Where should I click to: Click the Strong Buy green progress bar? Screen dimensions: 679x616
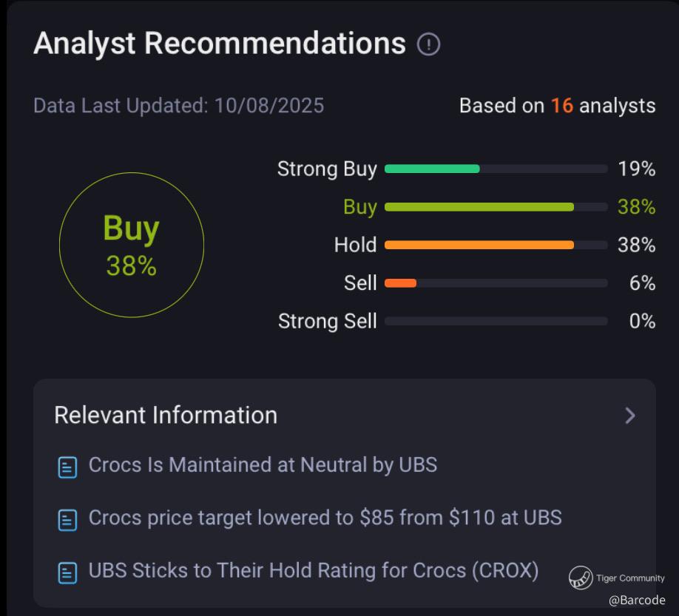433,169
